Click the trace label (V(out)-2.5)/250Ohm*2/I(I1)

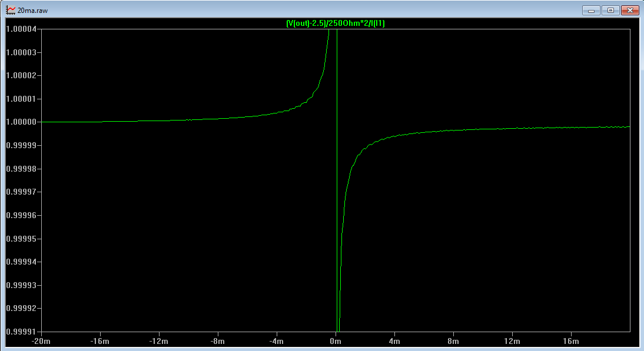[336, 24]
